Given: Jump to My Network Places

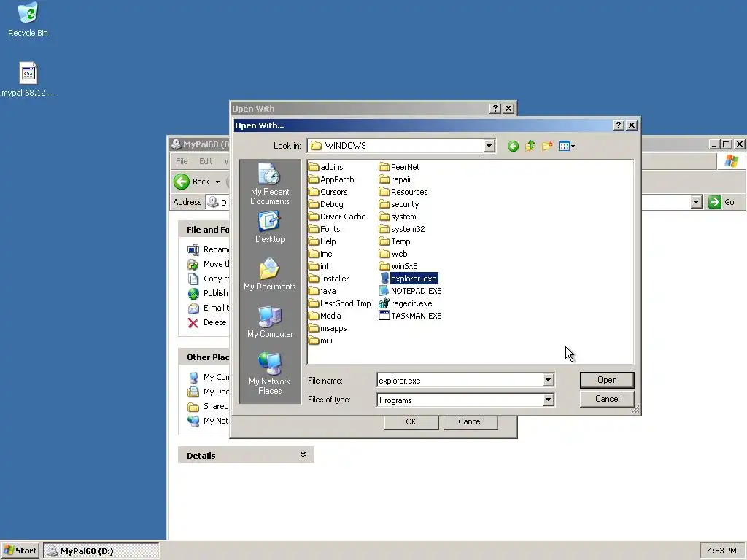Looking at the screenshot, I should click(270, 373).
